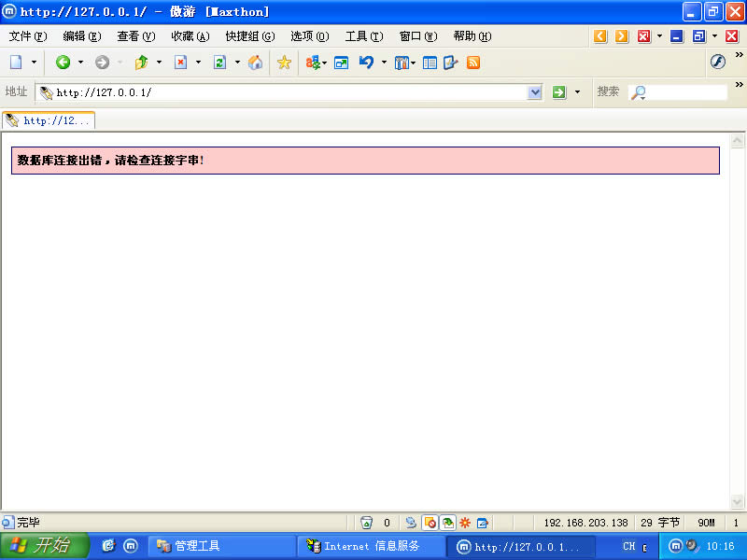Click the page layout tools icon
This screenshot has width=747, height=560.
402,63
